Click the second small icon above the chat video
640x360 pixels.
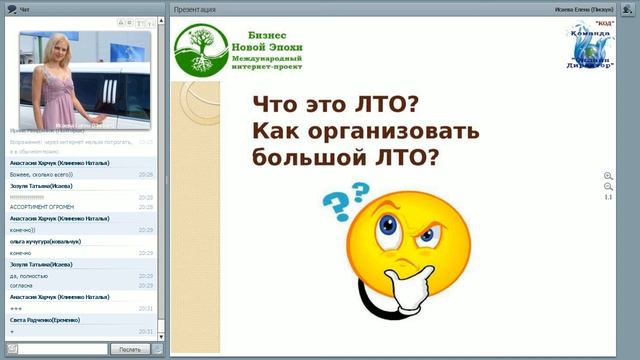pos(130,23)
